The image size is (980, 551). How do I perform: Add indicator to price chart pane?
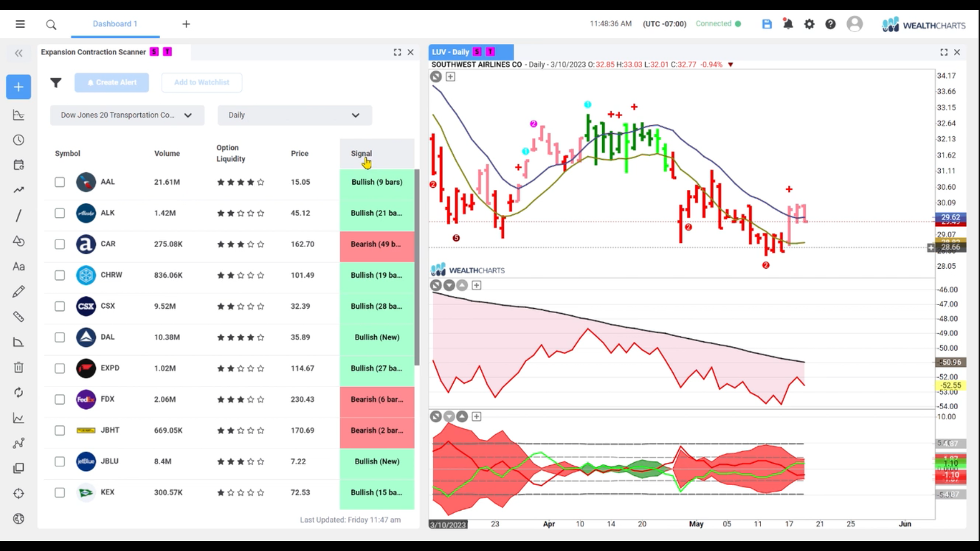pos(450,77)
